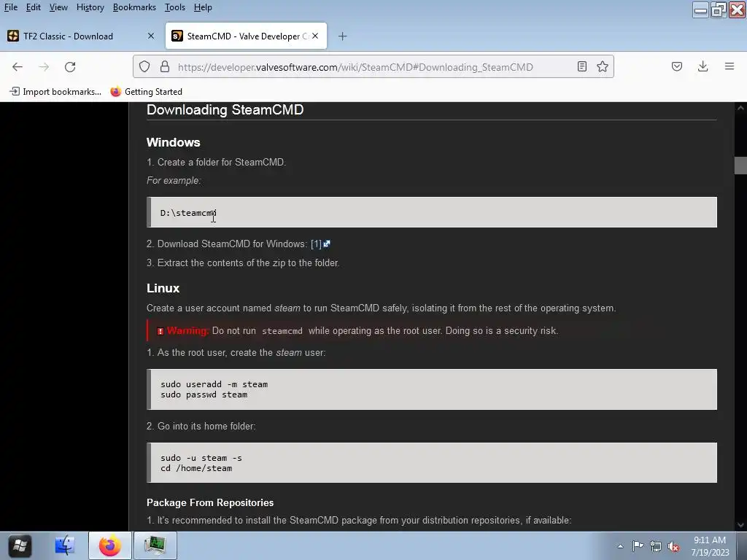This screenshot has height=560, width=747.
Task: Restore down the Firefox window
Action: pyautogui.click(x=719, y=9)
